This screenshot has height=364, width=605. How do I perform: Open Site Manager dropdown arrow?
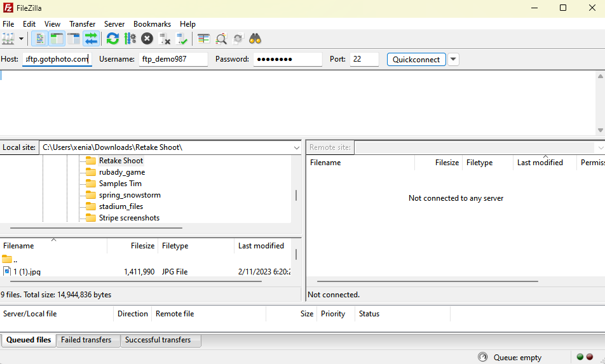pos(21,39)
